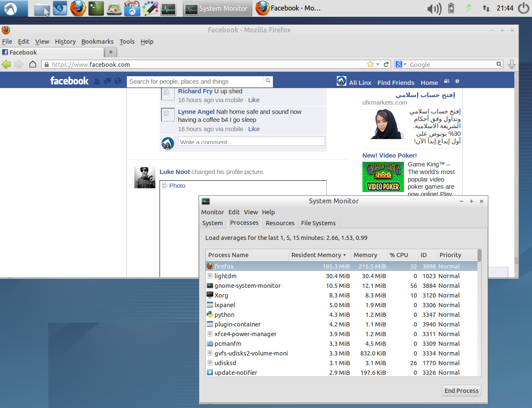Launch the paint app icon in panel
The height and width of the screenshot is (408, 532).
(150, 8)
